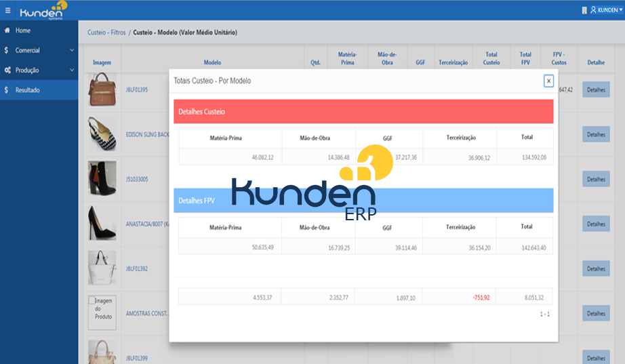Screen dimensions: 625x364
Task: Open the JBLF01395 model link
Action: click(137, 89)
